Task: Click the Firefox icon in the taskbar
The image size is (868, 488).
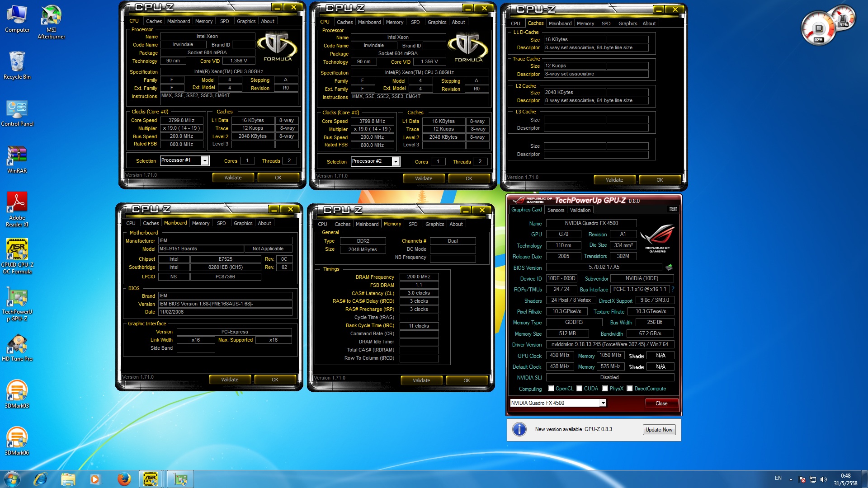Action: coord(124,479)
